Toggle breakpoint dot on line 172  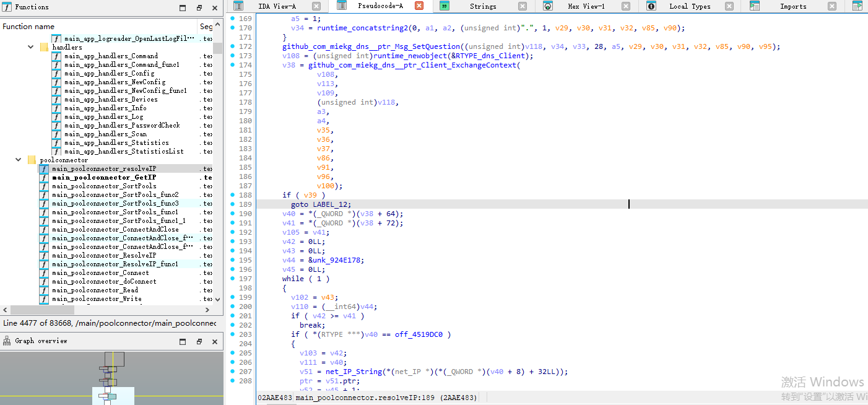point(232,46)
